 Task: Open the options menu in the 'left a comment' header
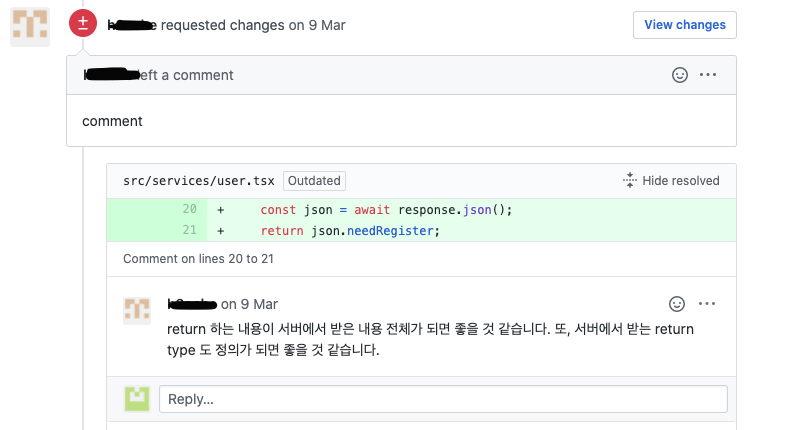tap(708, 75)
